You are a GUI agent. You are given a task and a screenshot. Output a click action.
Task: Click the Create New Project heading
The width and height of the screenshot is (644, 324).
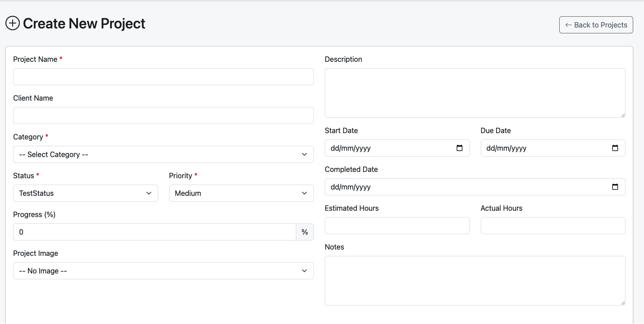[84, 23]
